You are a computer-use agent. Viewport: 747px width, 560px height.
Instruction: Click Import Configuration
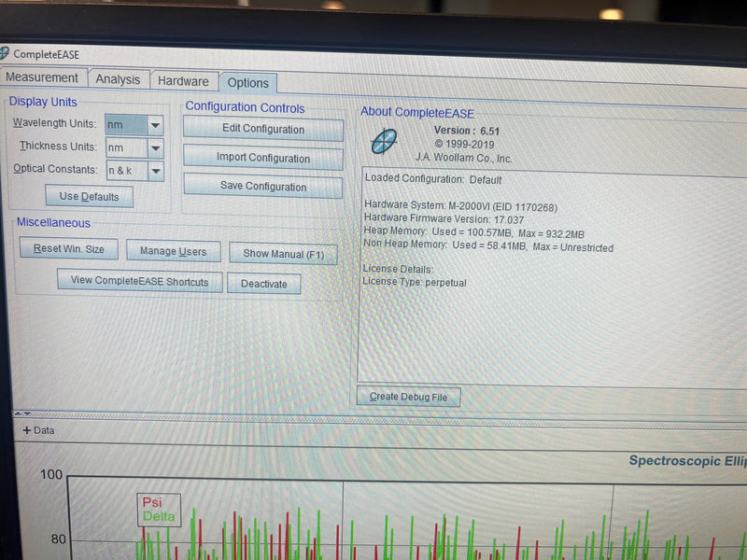pos(263,158)
